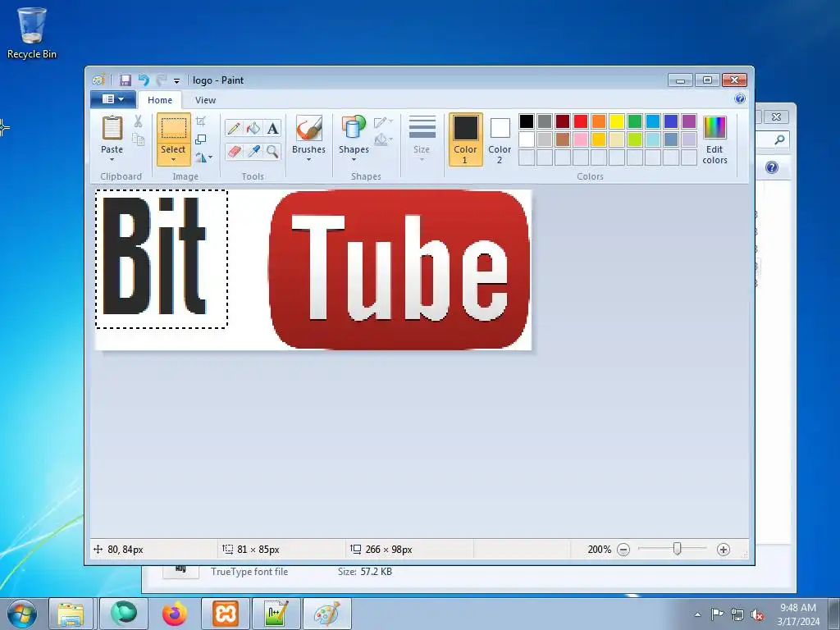Open Customize Quick Access Toolbar dropdown

click(176, 81)
